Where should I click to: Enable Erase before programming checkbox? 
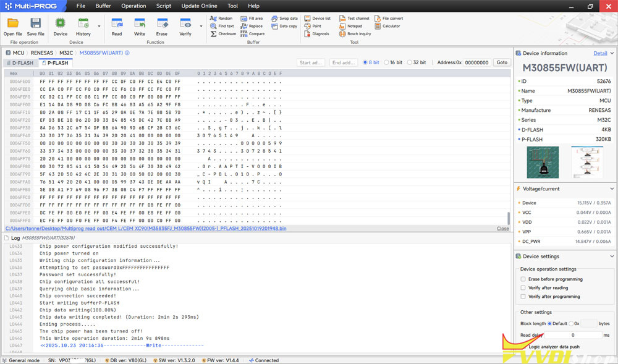[523, 279]
